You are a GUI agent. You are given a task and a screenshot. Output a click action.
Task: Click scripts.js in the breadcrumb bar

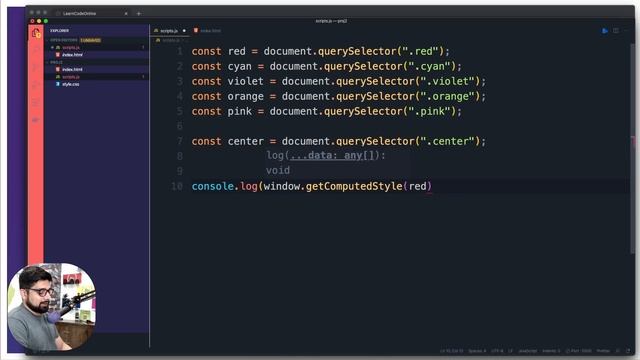coord(171,40)
